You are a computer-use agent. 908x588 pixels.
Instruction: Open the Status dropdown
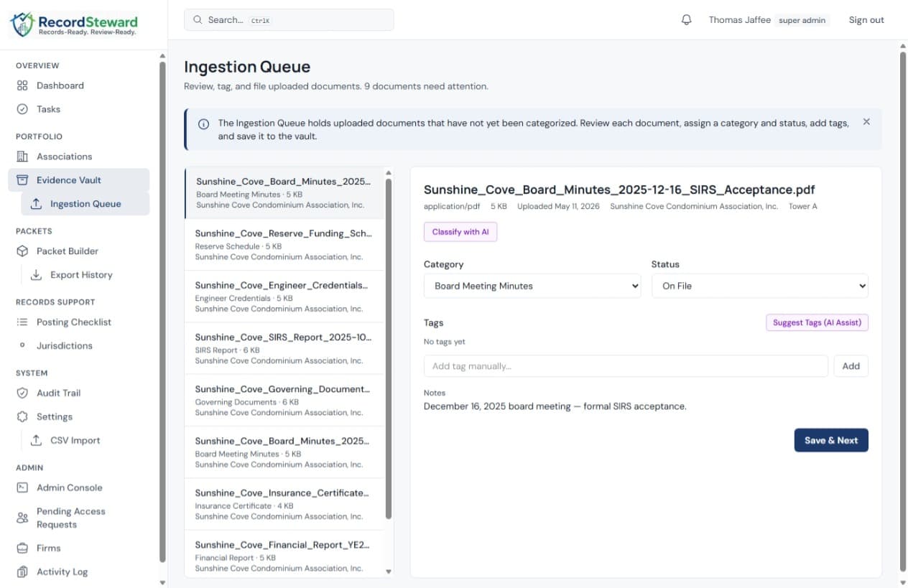[760, 286]
